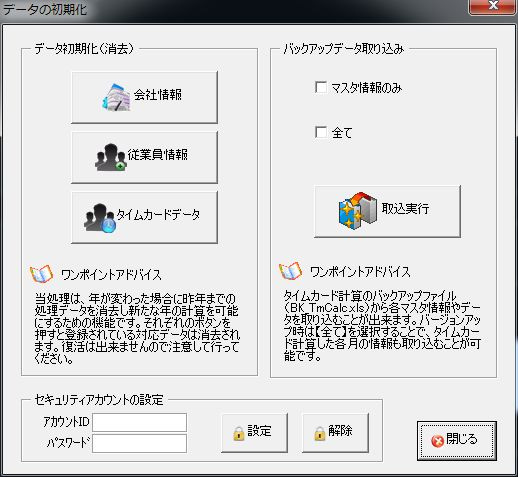Click right ワンポイントアドバイス book icon
The image size is (518, 477).
coord(290,271)
